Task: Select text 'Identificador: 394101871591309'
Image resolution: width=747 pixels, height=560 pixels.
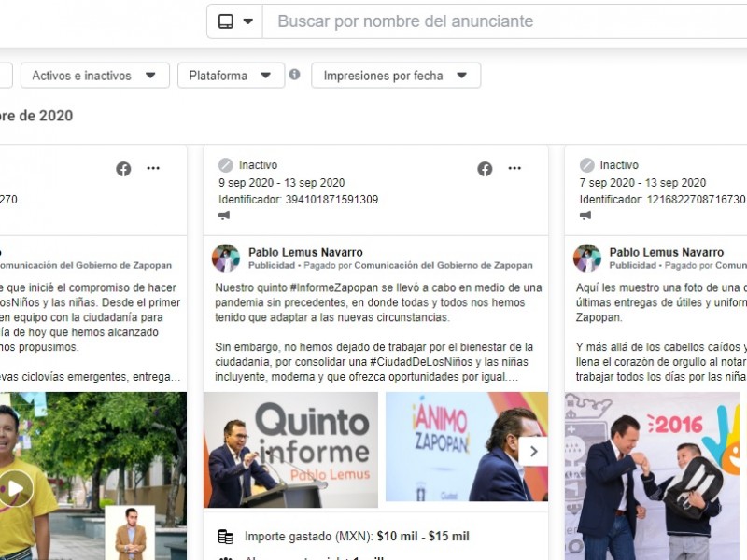Action: pos(298,200)
